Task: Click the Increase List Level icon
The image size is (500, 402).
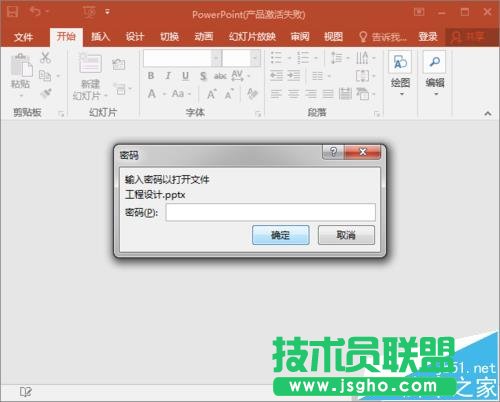Action: 294,76
